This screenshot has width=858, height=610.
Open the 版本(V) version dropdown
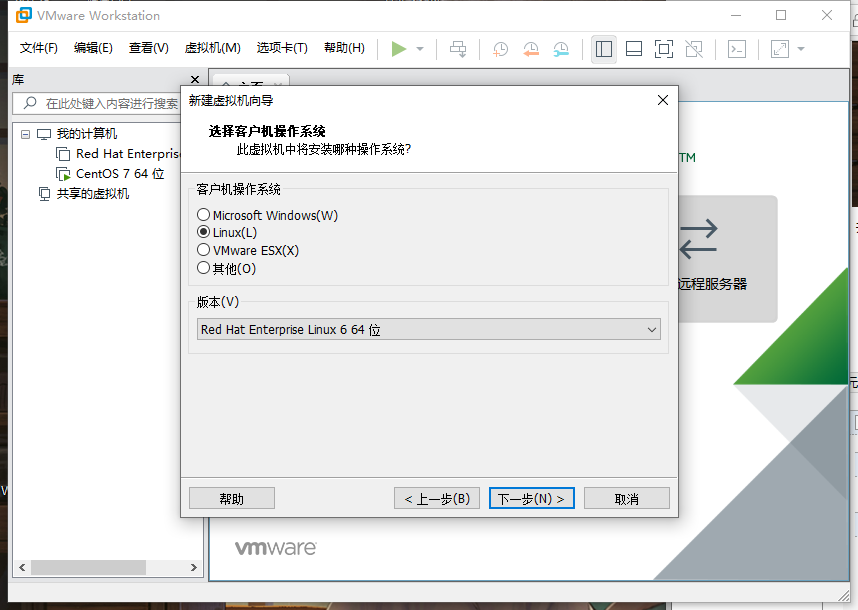[428, 329]
